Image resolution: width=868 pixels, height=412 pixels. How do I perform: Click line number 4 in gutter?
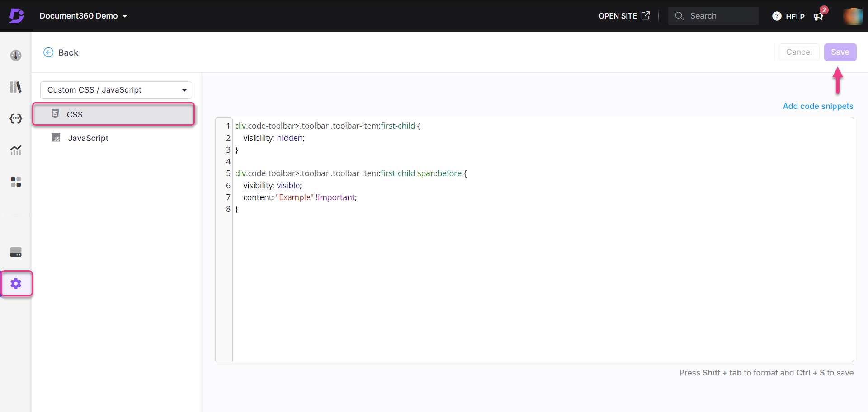point(228,162)
